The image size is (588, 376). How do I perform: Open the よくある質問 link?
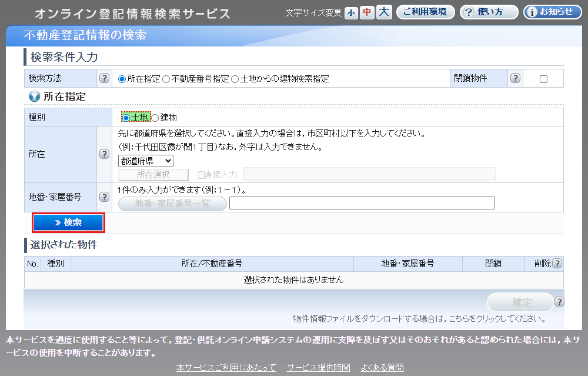pyautogui.click(x=382, y=367)
